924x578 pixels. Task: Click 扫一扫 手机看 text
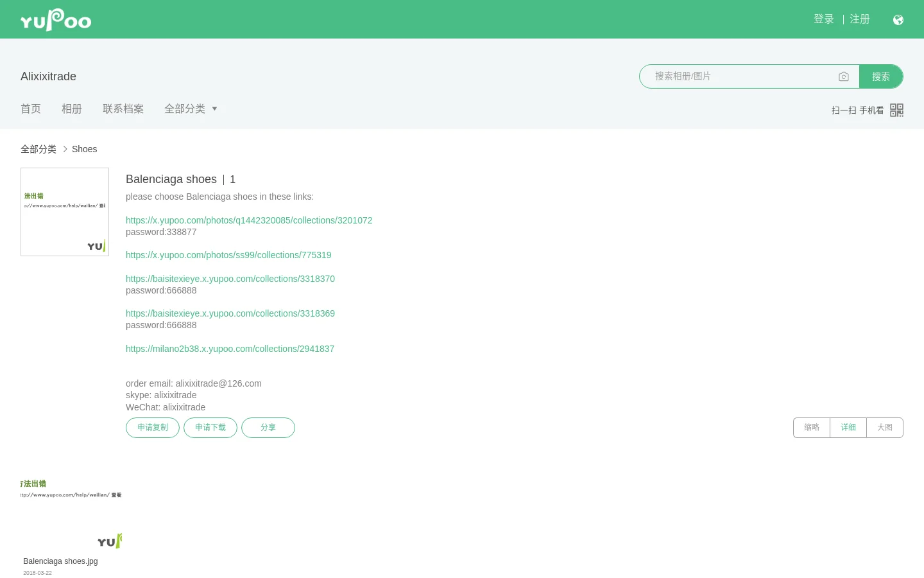tap(857, 110)
